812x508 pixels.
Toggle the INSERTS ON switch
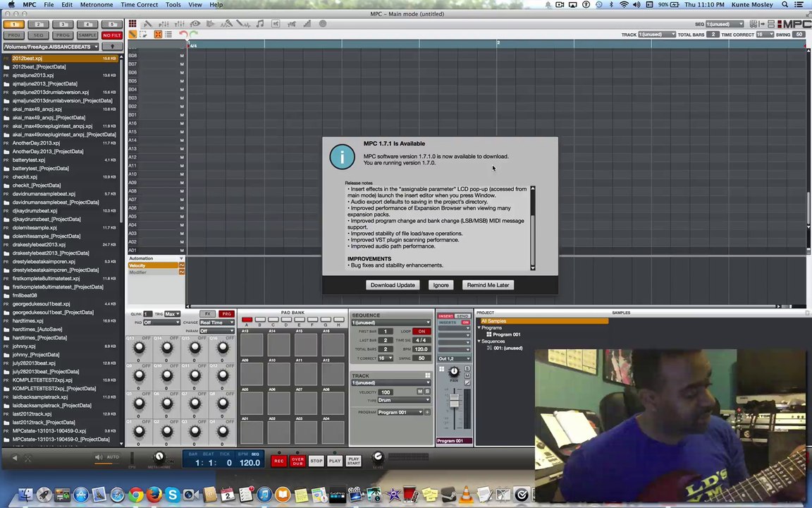tap(465, 322)
